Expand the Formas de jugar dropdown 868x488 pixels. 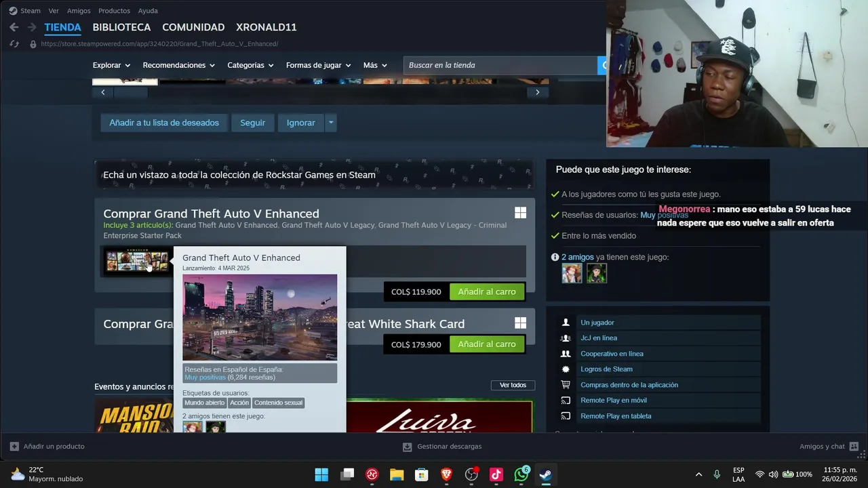point(319,65)
